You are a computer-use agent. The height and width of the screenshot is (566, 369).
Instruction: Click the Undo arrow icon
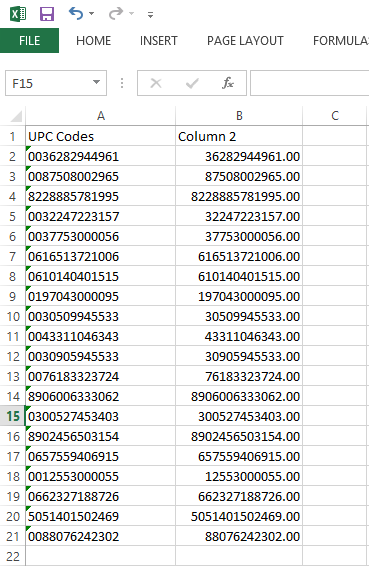tap(76, 14)
